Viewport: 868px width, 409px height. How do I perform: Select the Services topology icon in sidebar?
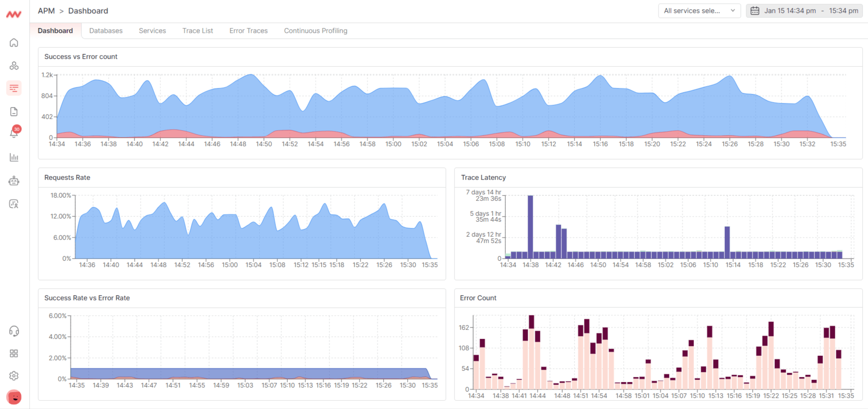point(14,65)
